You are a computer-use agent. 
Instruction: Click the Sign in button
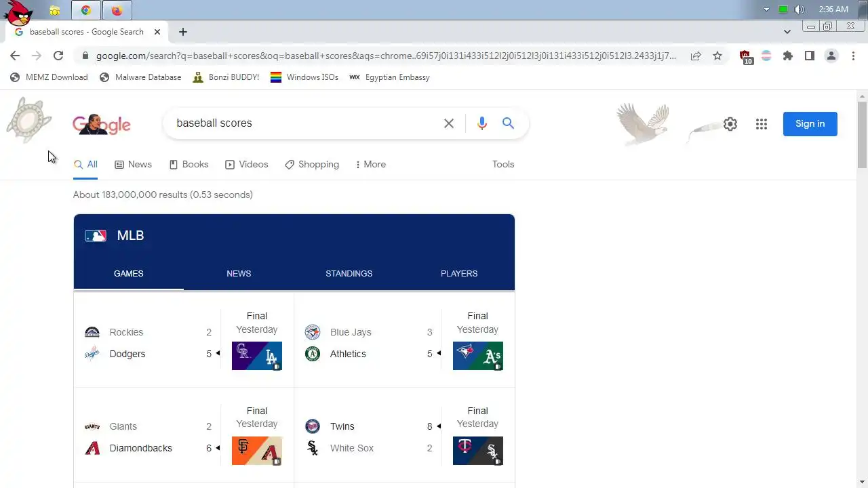(810, 124)
